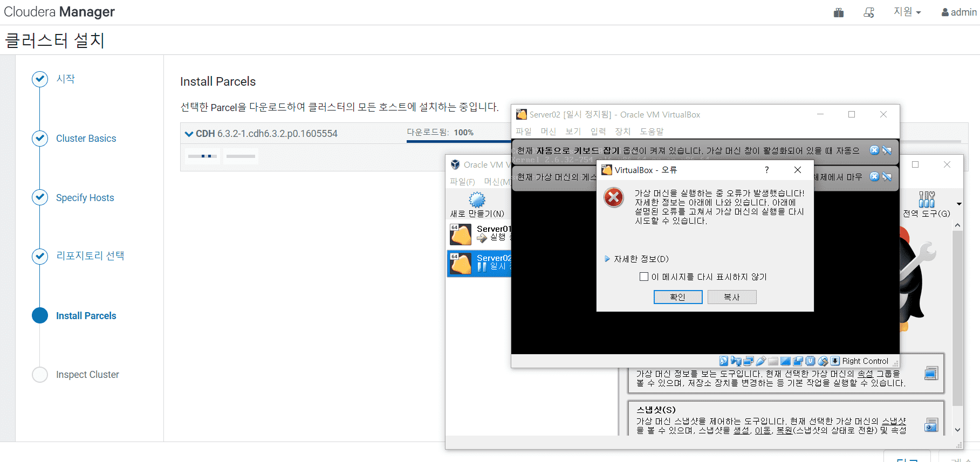Dismiss the keyboard auto-capture notification
This screenshot has height=462, width=980.
pyautogui.click(x=874, y=150)
